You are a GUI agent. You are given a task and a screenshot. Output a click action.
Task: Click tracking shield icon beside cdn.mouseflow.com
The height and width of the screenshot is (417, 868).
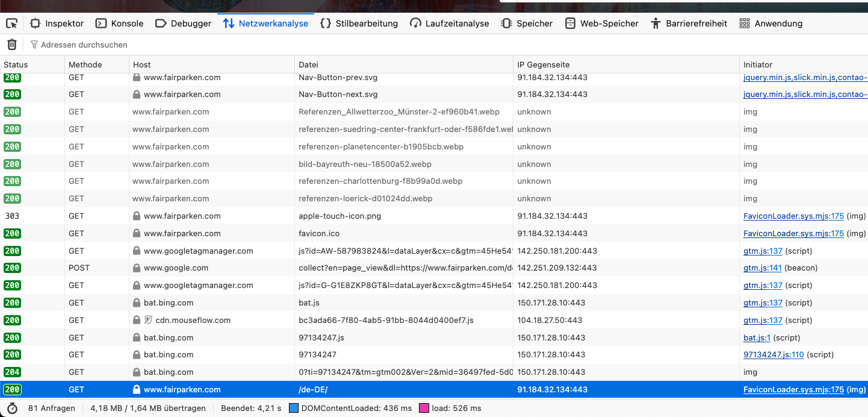pyautogui.click(x=148, y=320)
